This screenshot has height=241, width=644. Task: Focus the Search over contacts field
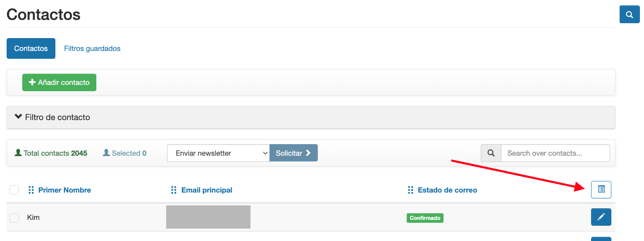(x=555, y=153)
